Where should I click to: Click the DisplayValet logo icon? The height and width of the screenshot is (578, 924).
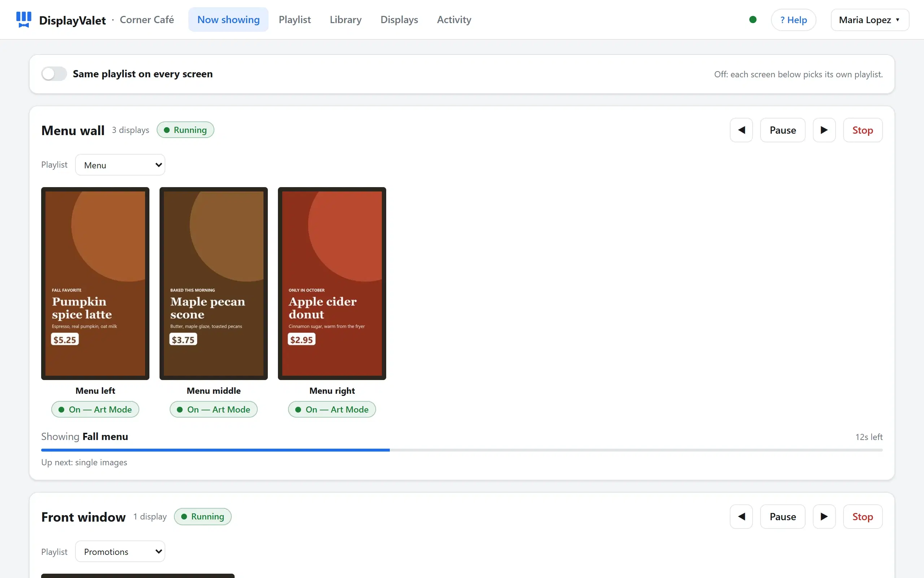(x=24, y=20)
